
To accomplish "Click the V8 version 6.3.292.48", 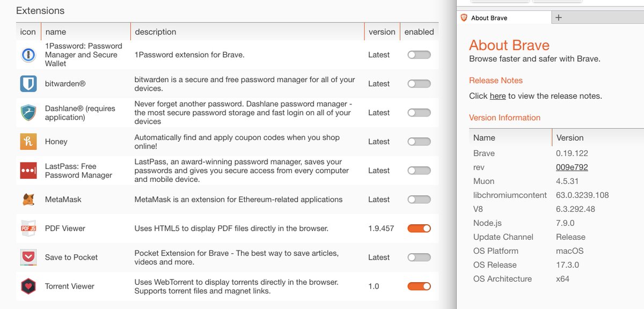I will (x=575, y=209).
